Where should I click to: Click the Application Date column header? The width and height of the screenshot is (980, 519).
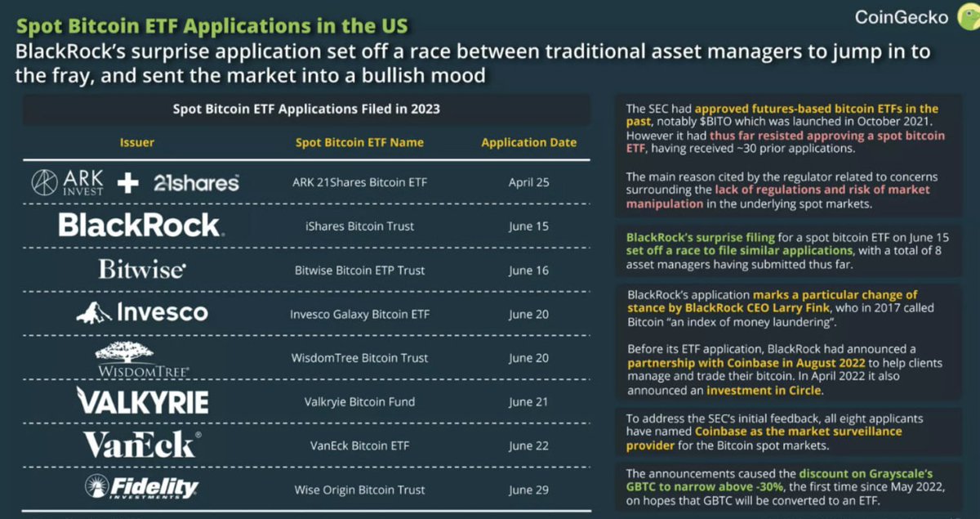coord(528,141)
